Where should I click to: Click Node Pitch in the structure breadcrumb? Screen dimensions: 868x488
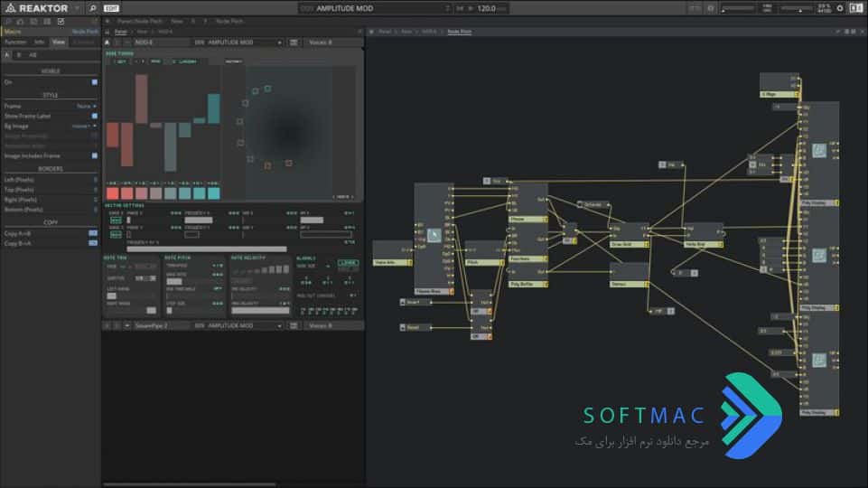(460, 32)
